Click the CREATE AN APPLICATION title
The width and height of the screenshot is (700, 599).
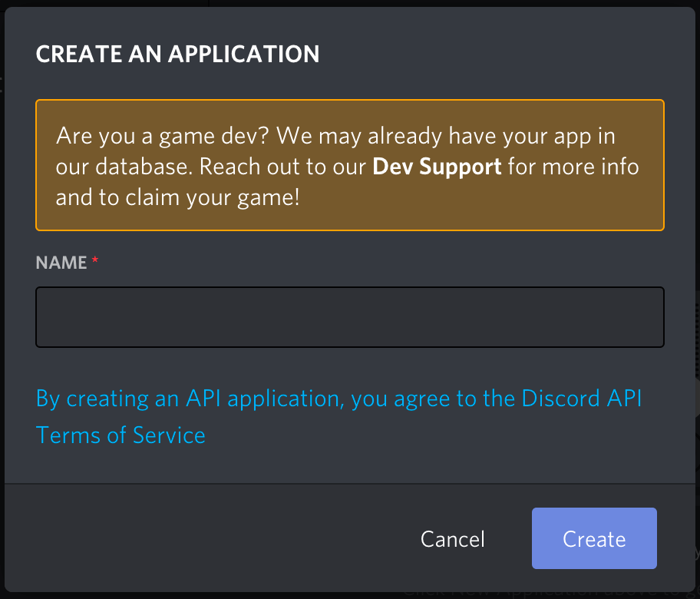click(x=177, y=54)
